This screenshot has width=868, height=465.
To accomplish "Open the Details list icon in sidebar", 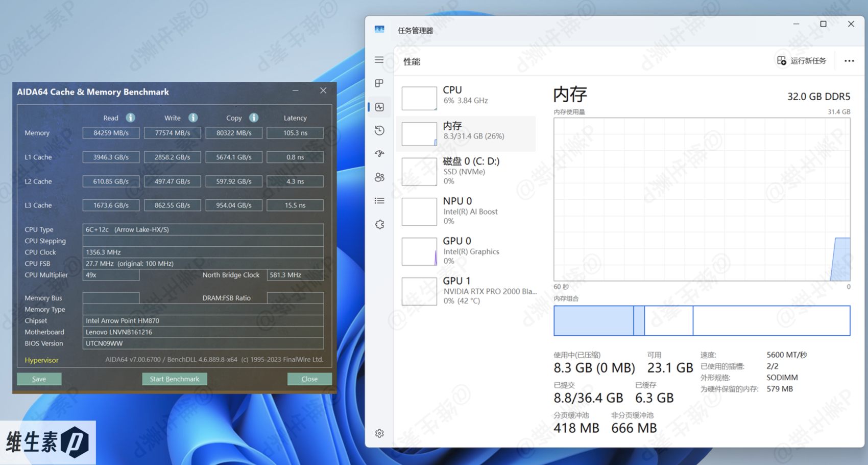I will 379,201.
